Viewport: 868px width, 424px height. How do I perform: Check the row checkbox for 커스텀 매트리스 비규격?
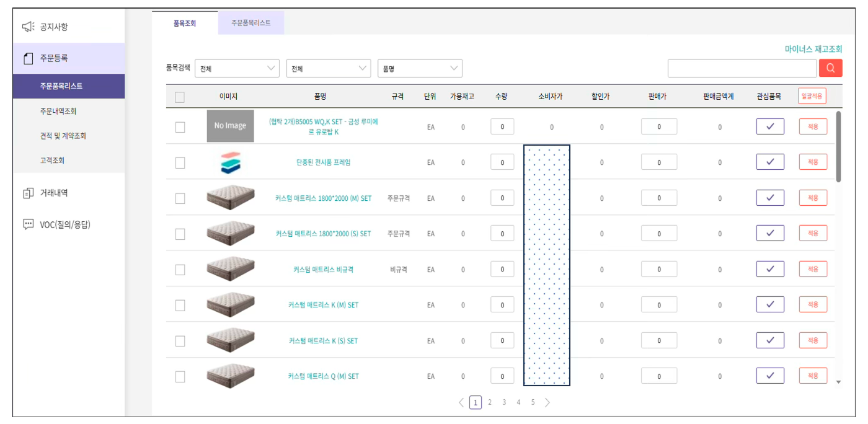click(179, 268)
